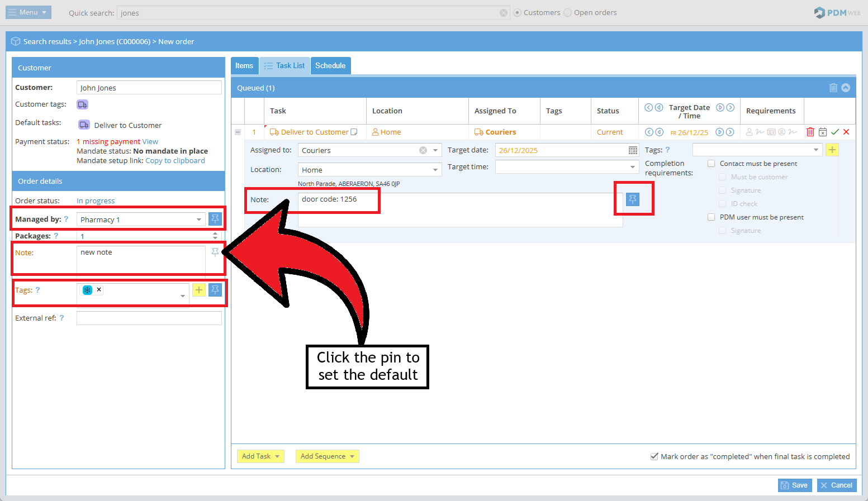Viewport: 868px width, 501px height.
Task: Click the red X in task row
Action: [x=846, y=132]
